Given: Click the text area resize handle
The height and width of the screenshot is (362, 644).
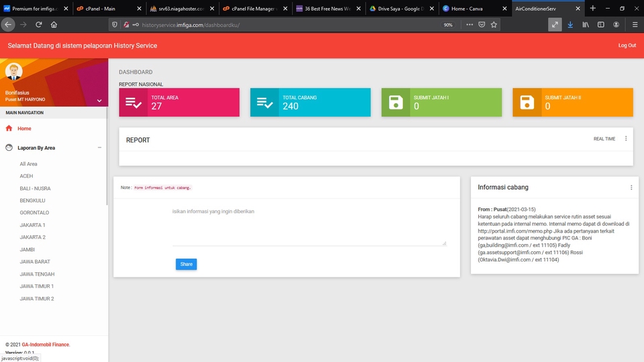Looking at the screenshot, I should (444, 243).
